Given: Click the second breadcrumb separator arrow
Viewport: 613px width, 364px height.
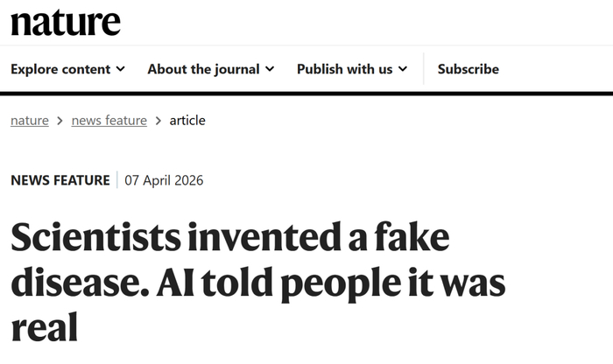Looking at the screenshot, I should coord(159,121).
